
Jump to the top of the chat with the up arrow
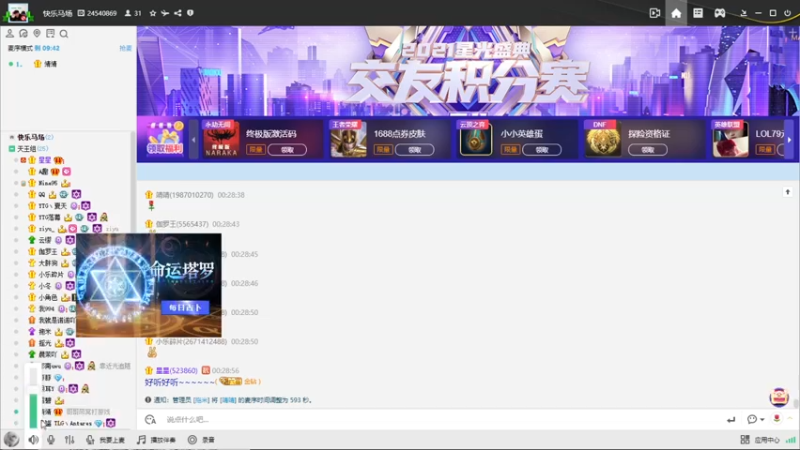(787, 192)
